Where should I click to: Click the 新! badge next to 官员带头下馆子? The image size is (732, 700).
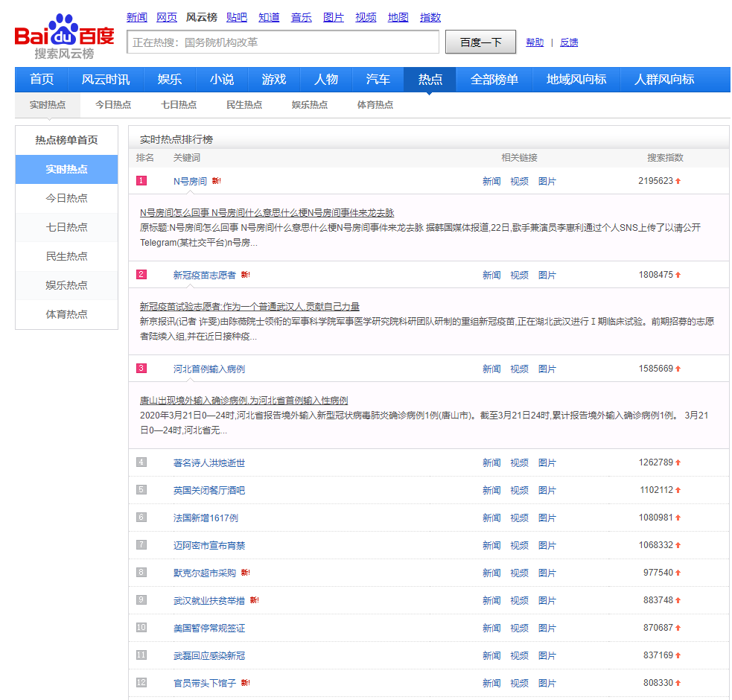[246, 683]
